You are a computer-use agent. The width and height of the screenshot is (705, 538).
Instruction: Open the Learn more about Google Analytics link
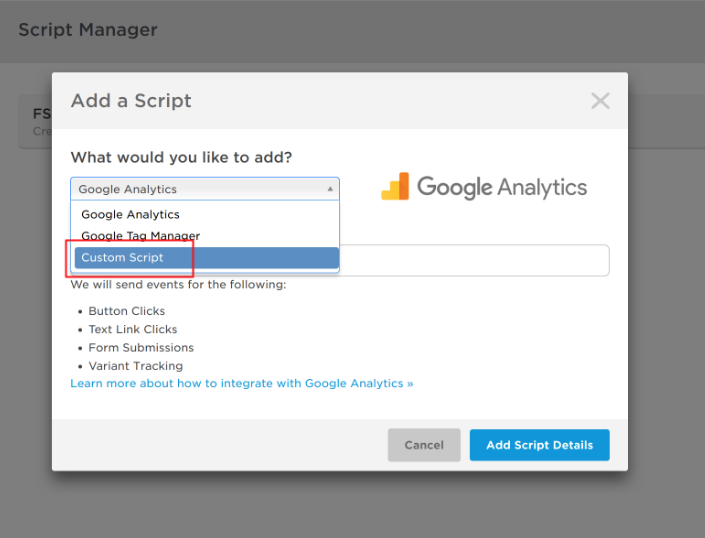click(x=241, y=383)
